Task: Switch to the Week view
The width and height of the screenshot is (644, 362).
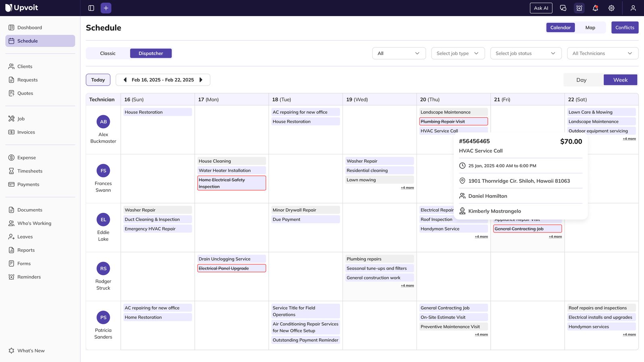Action: [x=620, y=80]
